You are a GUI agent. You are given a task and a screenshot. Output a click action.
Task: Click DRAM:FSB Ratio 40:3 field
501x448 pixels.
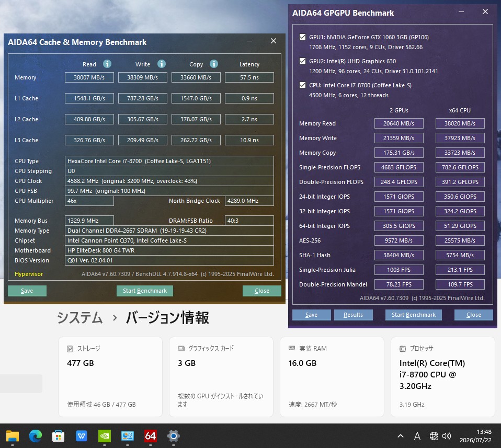tap(249, 221)
